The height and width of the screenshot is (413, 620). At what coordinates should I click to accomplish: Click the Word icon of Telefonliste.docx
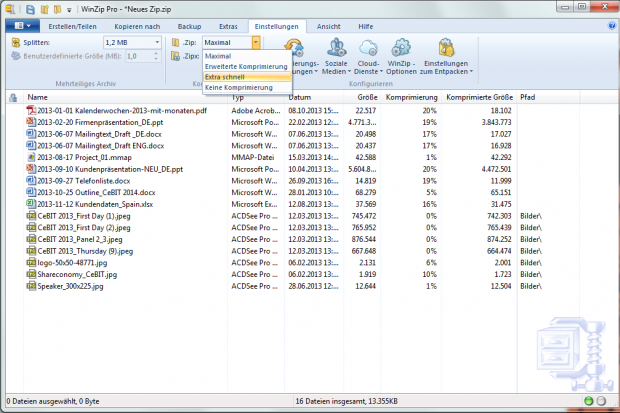31,180
